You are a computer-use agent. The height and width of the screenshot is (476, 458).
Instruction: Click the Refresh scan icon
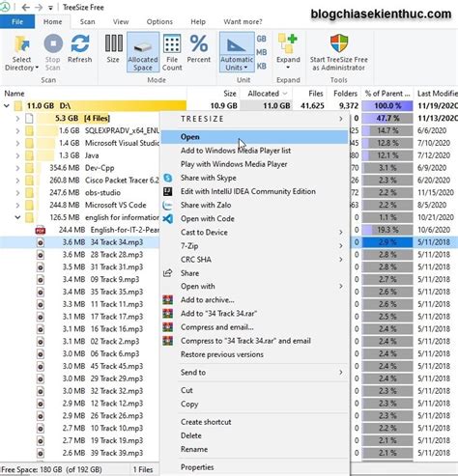[80, 43]
